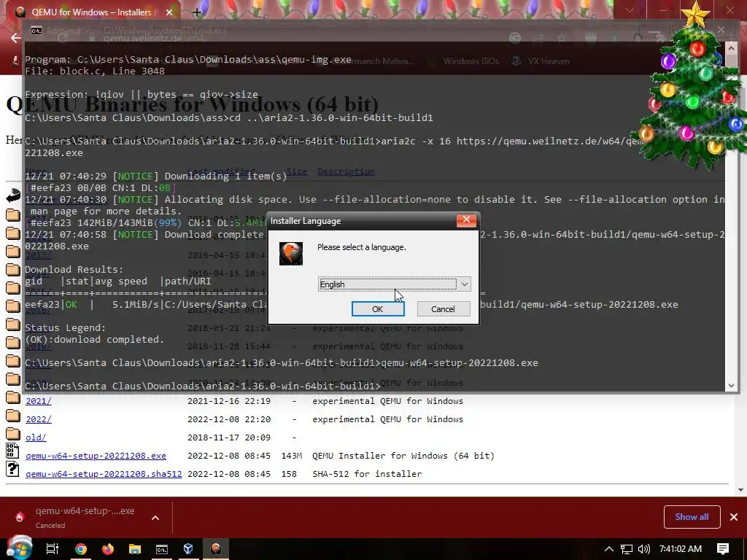This screenshot has height=560, width=747.
Task: Switch to QEMU installer taskbar icon
Action: [216, 549]
